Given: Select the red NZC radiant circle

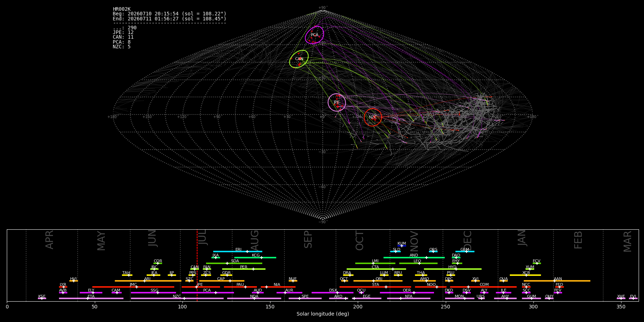Looking at the screenshot, I should [373, 117].
